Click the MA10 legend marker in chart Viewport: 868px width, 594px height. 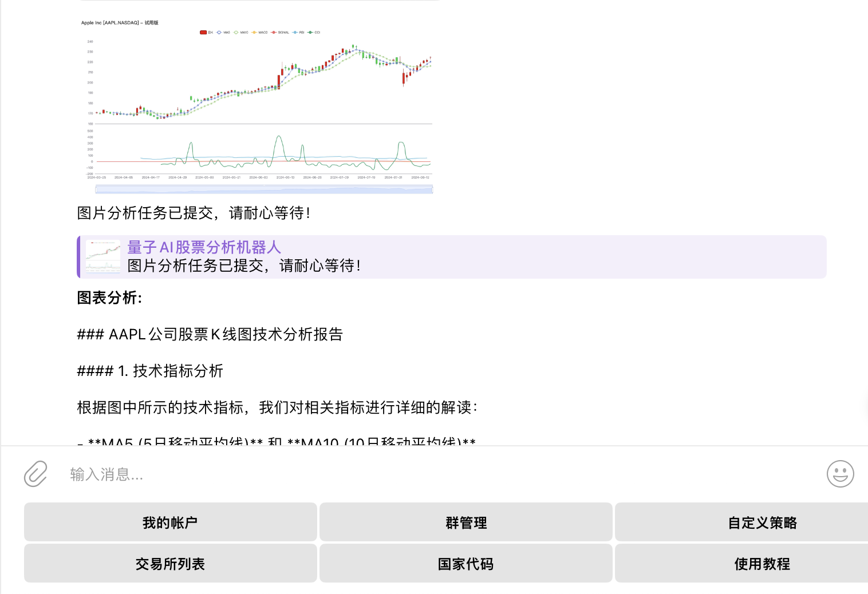[236, 33]
